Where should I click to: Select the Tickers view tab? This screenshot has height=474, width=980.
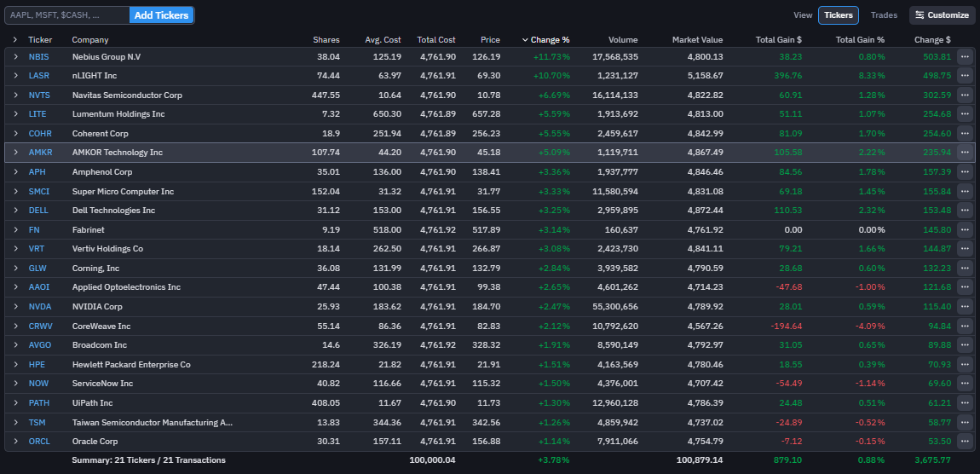pos(838,15)
